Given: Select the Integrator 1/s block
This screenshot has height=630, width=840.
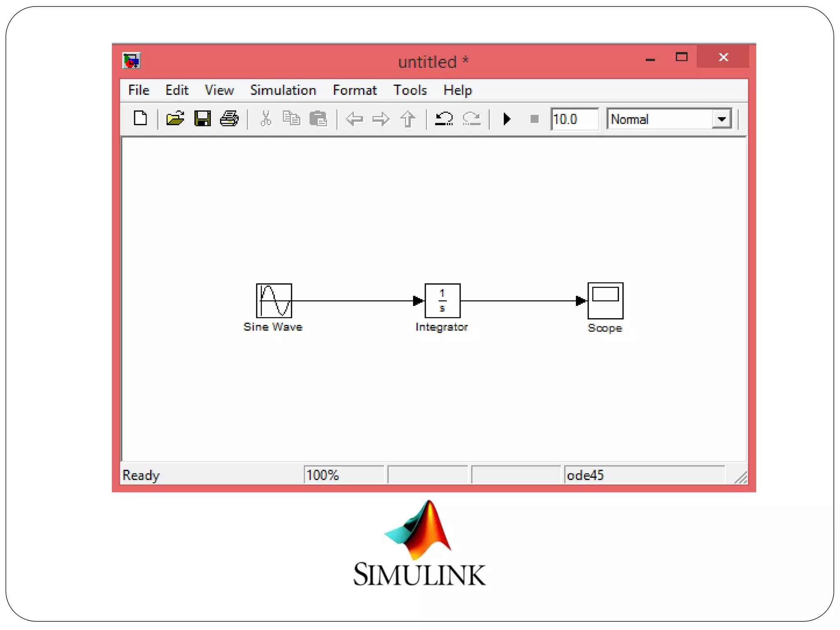Looking at the screenshot, I should tap(443, 301).
